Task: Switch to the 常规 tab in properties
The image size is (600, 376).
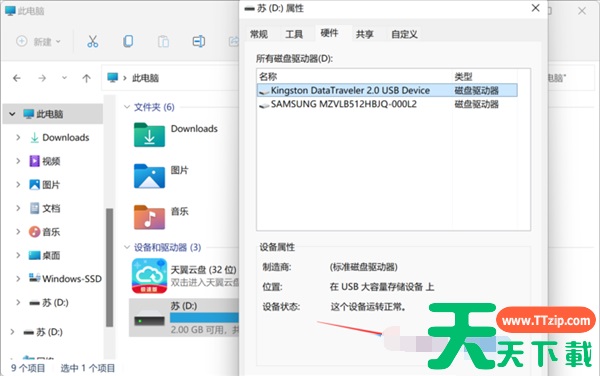Action: [x=259, y=34]
